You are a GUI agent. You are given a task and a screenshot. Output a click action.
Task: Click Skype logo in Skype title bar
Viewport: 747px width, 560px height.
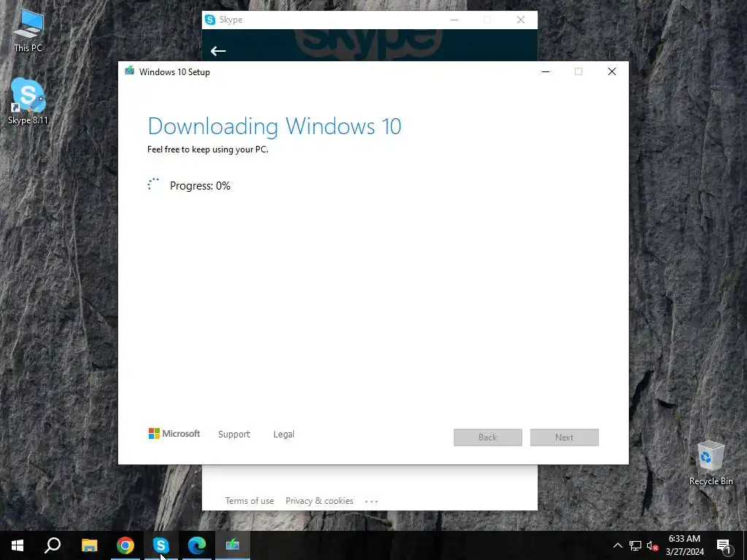tap(210, 20)
